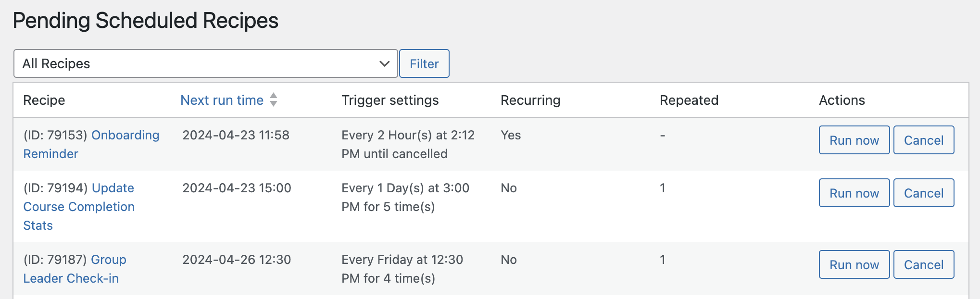Click the Actions column header
Viewport: 980px width, 299px height.
pyautogui.click(x=842, y=100)
